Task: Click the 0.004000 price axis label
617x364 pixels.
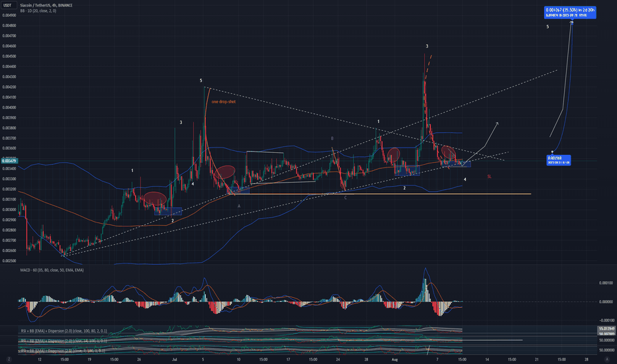Action: click(x=9, y=107)
